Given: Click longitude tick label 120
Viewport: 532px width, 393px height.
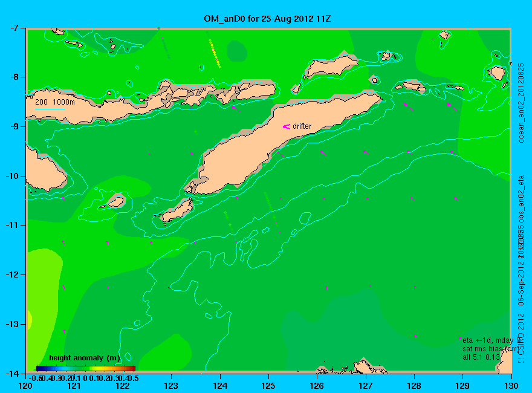Looking at the screenshot, I should click(x=25, y=386).
